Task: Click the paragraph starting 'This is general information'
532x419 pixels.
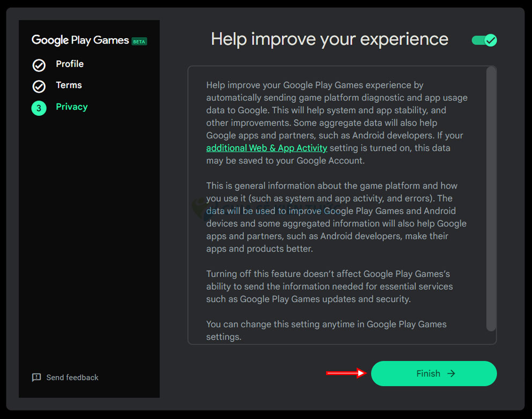Action: tap(336, 217)
